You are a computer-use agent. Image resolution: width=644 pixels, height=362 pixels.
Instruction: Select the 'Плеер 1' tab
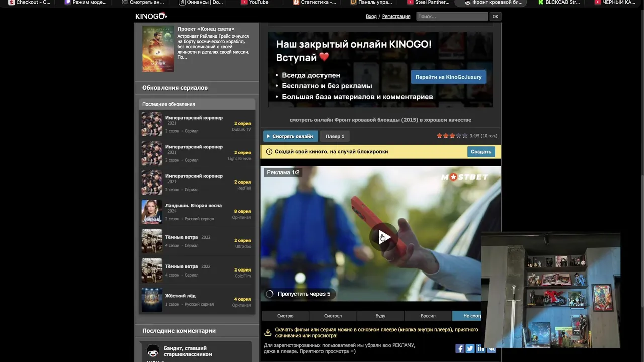click(x=335, y=136)
